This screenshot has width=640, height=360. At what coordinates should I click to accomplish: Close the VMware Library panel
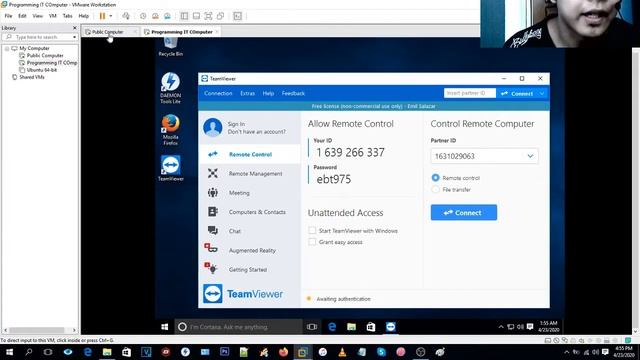74,28
